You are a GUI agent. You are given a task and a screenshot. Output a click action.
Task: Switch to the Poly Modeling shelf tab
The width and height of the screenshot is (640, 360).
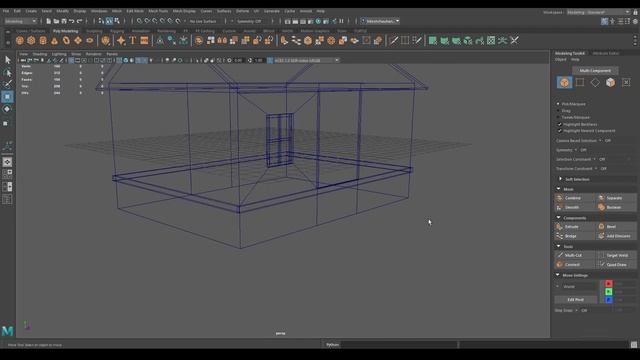click(x=65, y=31)
